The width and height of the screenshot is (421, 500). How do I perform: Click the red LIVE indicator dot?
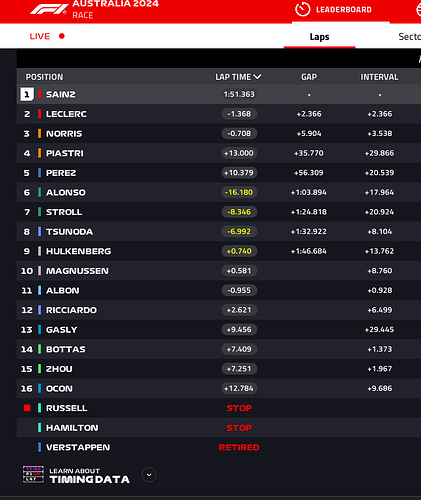pyautogui.click(x=62, y=36)
